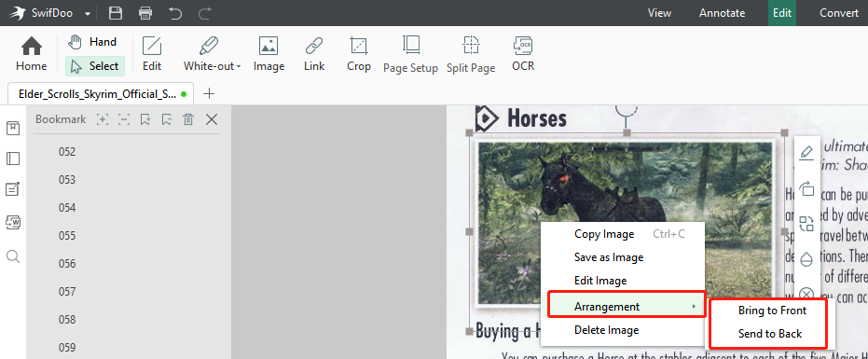Delete bookmark with trash icon
The height and width of the screenshot is (359, 868).
pyautogui.click(x=188, y=119)
